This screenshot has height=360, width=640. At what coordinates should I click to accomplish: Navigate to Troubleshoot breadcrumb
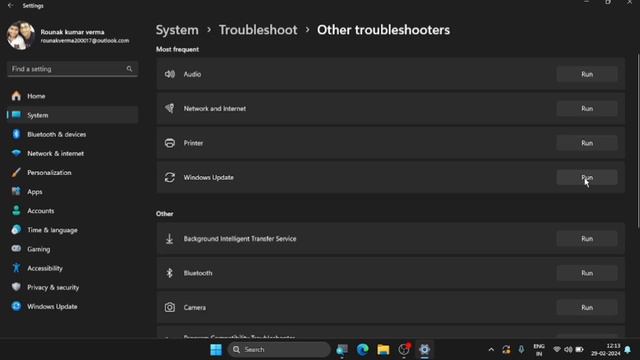click(258, 30)
